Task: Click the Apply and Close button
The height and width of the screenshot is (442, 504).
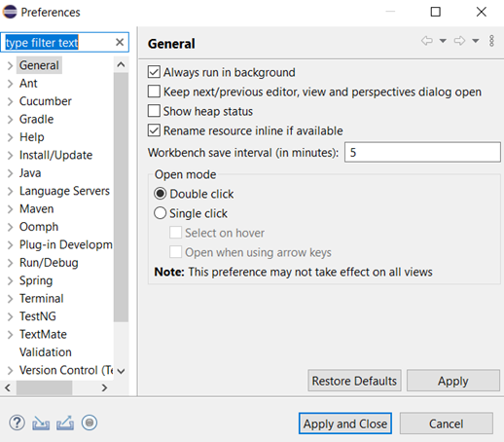Action: [x=345, y=424]
